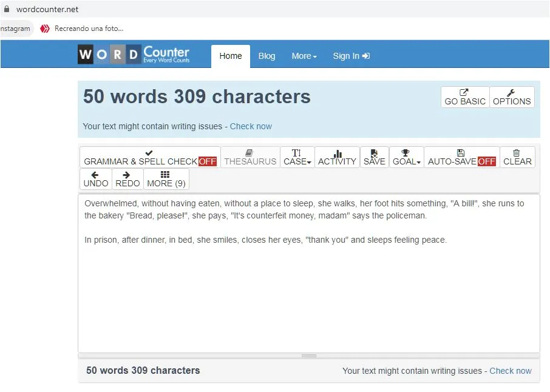The height and width of the screenshot is (392, 550).
Task: Open the 'Recreando una foto...' bookmark
Action: 82,29
